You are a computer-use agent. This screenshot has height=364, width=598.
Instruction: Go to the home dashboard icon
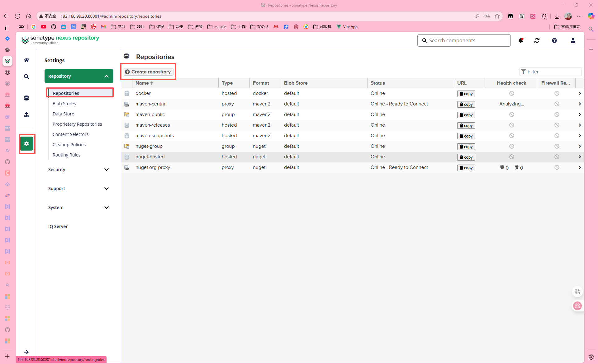26,60
